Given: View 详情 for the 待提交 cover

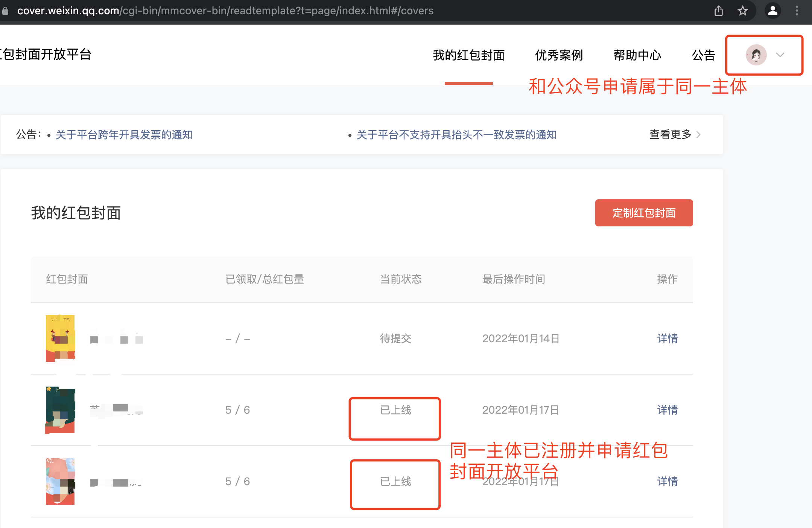Looking at the screenshot, I should (x=667, y=338).
